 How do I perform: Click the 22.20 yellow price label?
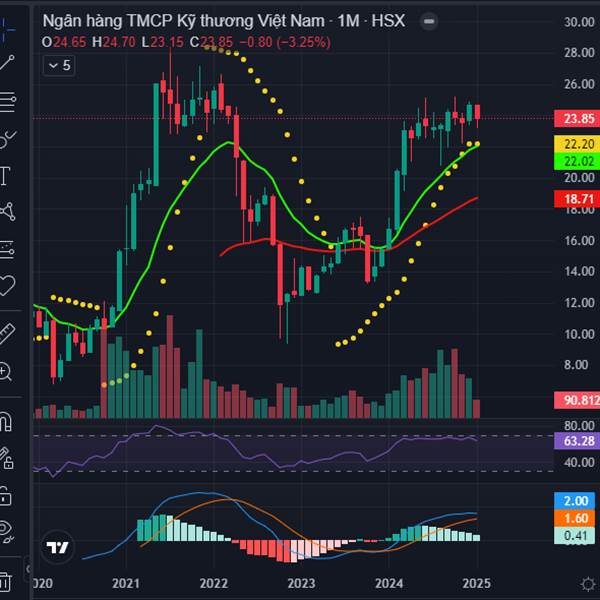577,144
